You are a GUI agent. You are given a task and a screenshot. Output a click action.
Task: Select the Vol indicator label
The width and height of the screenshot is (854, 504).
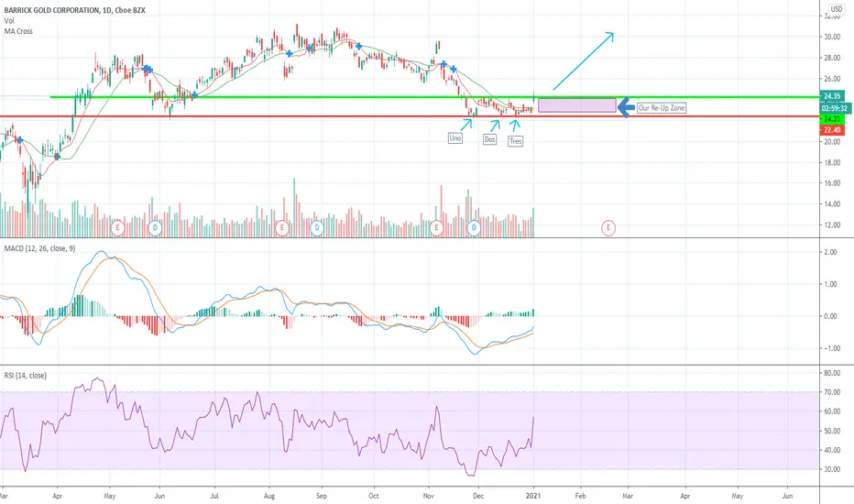coord(9,21)
